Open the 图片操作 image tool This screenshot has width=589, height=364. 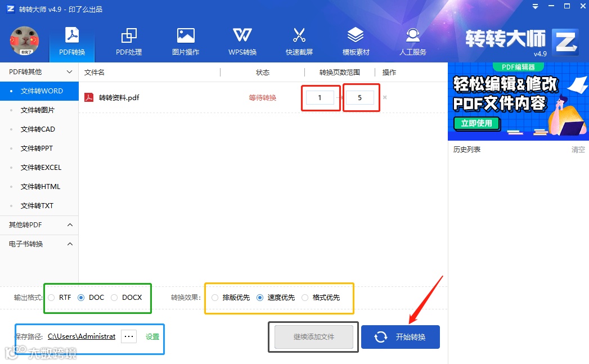click(x=186, y=41)
